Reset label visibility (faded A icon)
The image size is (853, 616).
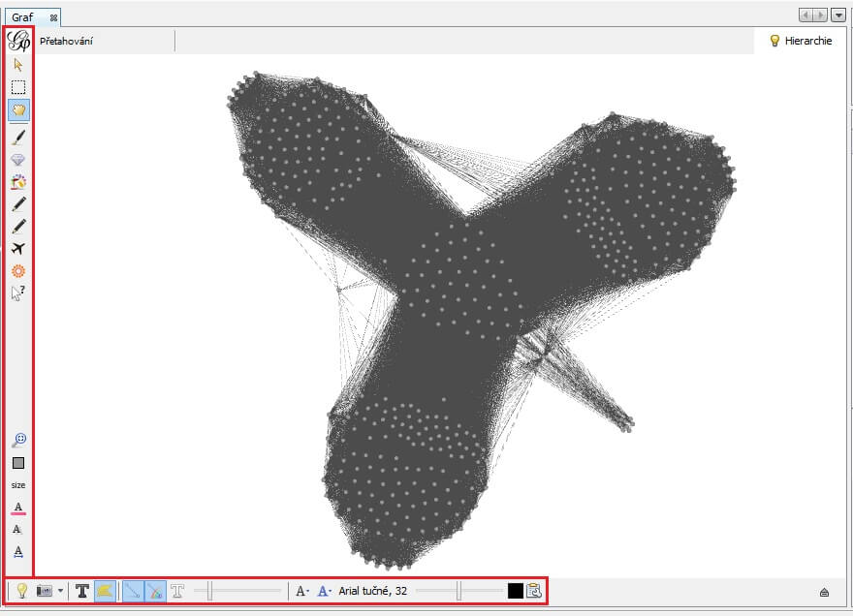[x=18, y=530]
